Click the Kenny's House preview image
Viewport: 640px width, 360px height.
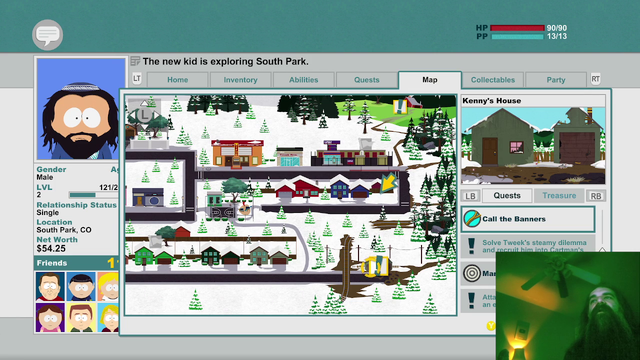533,146
